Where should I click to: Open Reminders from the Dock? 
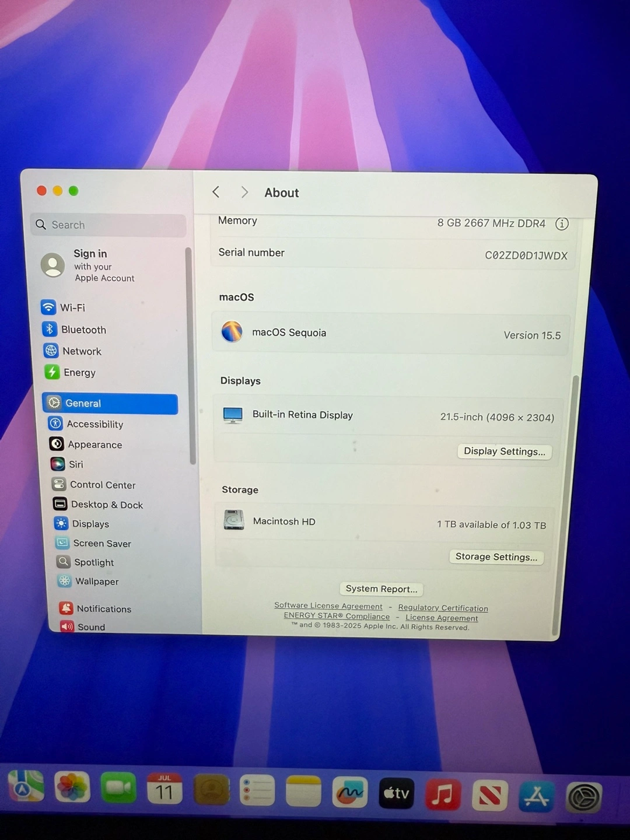tap(257, 791)
